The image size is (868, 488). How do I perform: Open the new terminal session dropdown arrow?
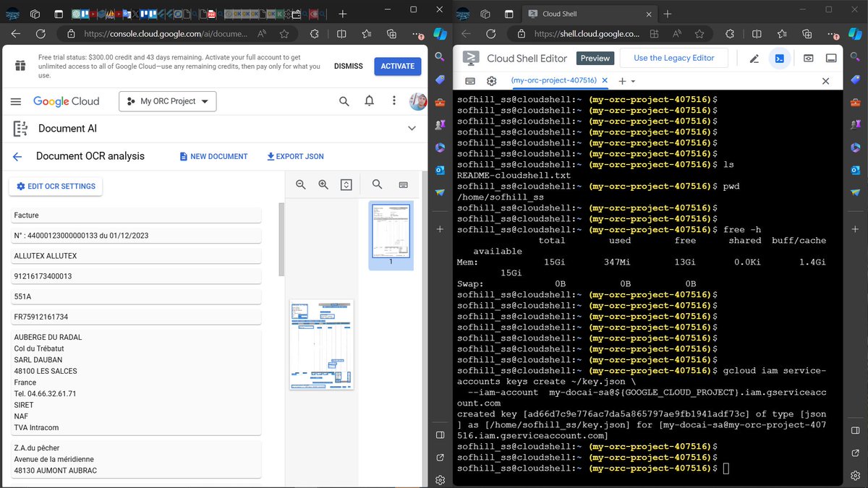[x=633, y=82]
